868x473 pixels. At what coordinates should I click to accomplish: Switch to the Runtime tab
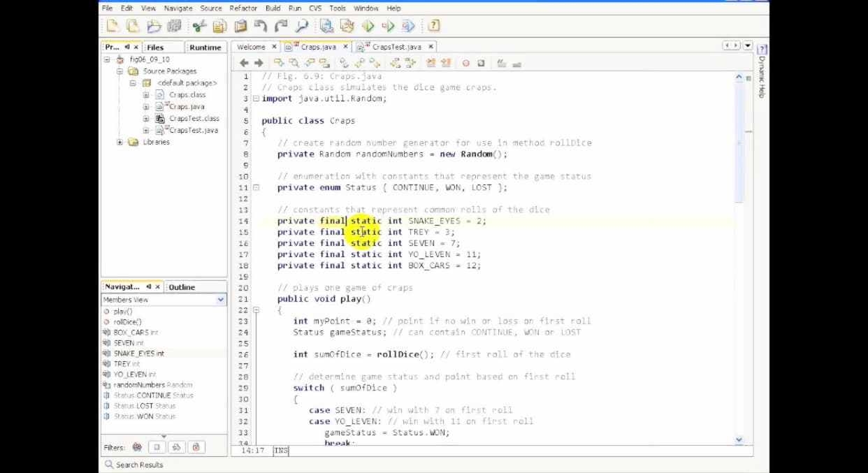click(x=205, y=48)
